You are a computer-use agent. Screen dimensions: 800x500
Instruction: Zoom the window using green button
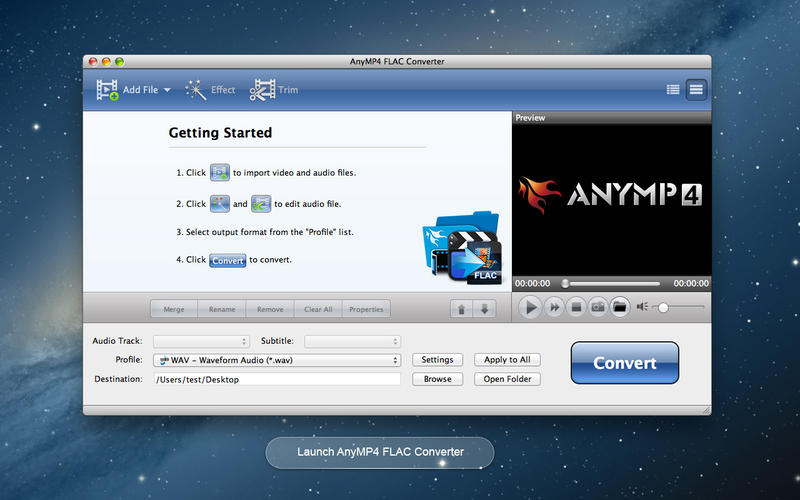click(119, 61)
